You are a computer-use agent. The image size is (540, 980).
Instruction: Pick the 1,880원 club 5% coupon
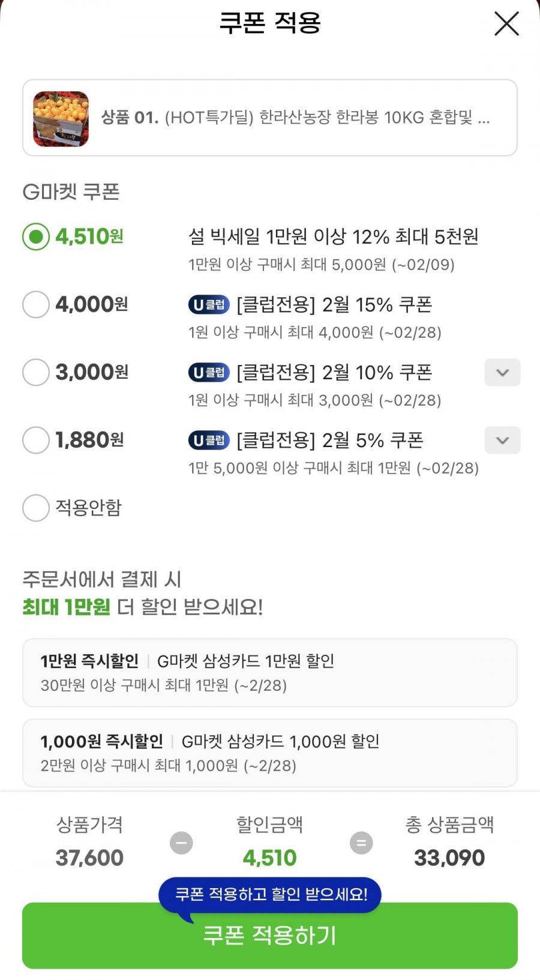pyautogui.click(x=36, y=440)
